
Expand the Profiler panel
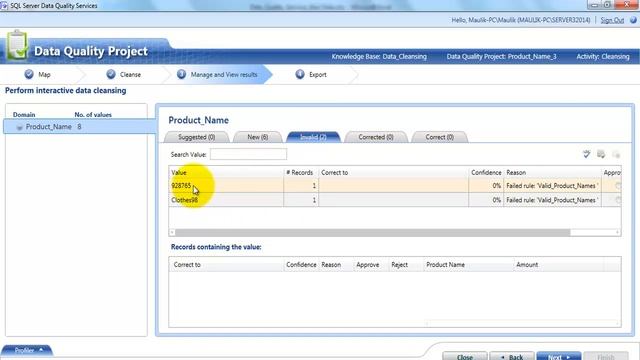pos(27,350)
